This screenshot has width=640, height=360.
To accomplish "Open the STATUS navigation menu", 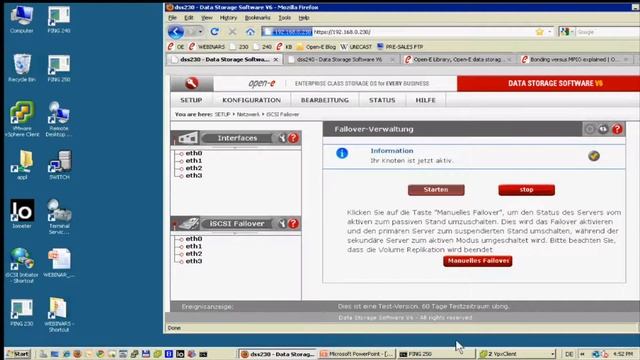I will tap(382, 100).
